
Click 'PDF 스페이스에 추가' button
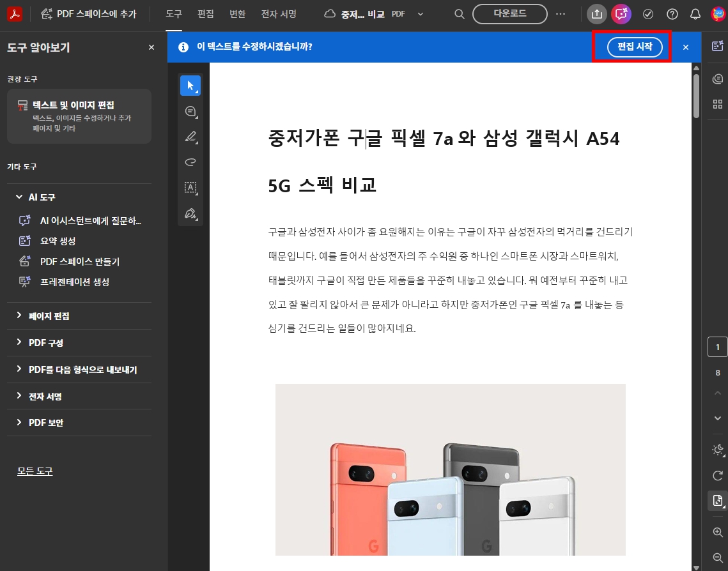[89, 14]
